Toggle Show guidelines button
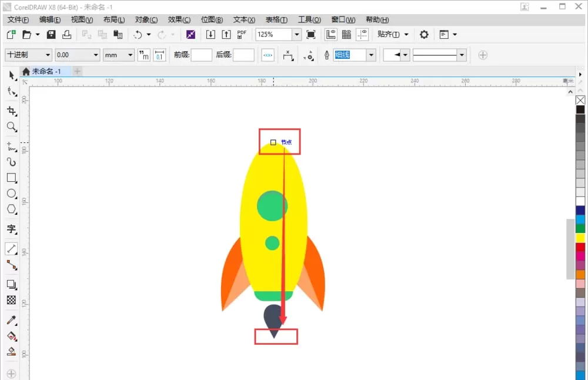Viewport: 588px width, 380px height. pos(362,35)
